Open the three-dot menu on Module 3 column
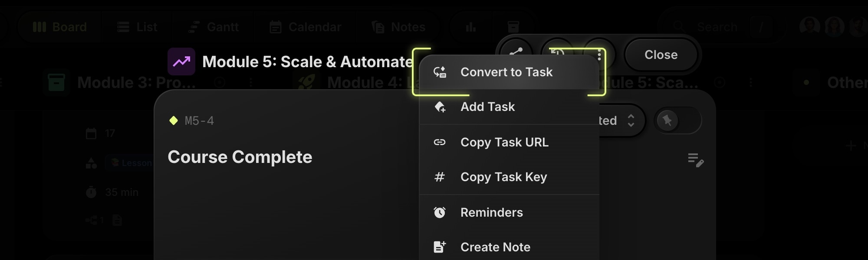The image size is (868, 260). click(x=251, y=82)
